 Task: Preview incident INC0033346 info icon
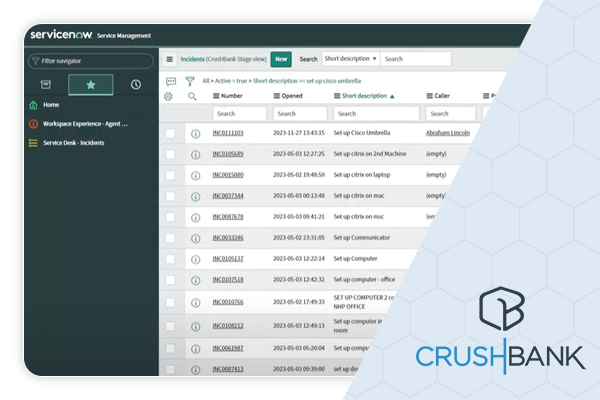pyautogui.click(x=196, y=238)
